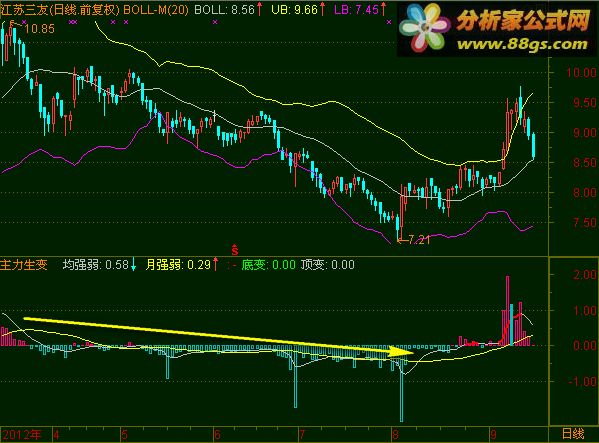Click the 10.85 high price annotation
Image resolution: width=599 pixels, height=443 pixels.
pos(40,29)
